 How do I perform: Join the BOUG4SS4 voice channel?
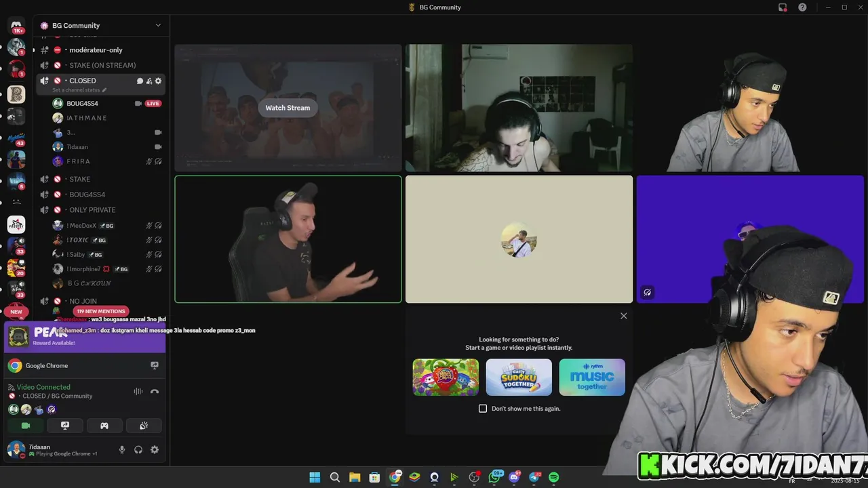click(101, 195)
